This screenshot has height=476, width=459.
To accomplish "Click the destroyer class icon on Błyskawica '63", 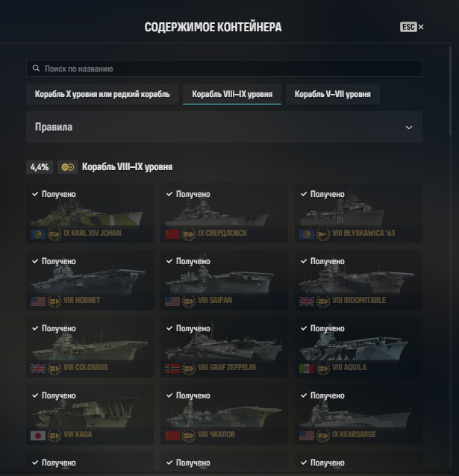I will point(323,234).
